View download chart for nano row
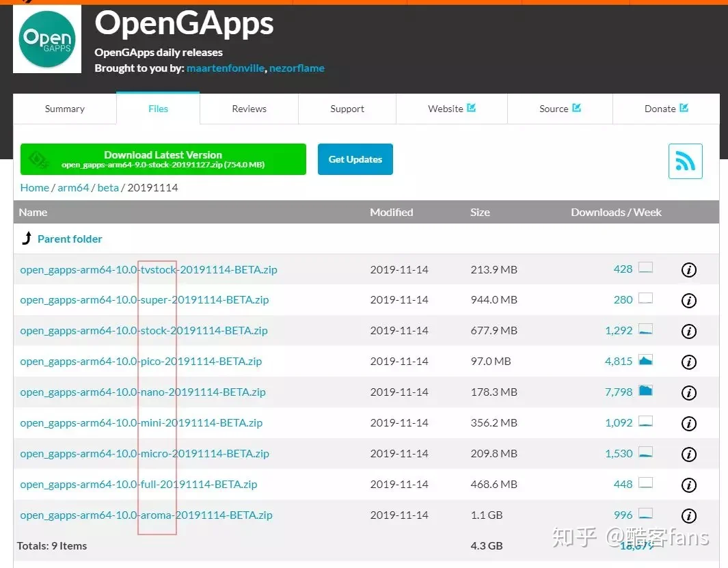This screenshot has height=568, width=728. (645, 390)
